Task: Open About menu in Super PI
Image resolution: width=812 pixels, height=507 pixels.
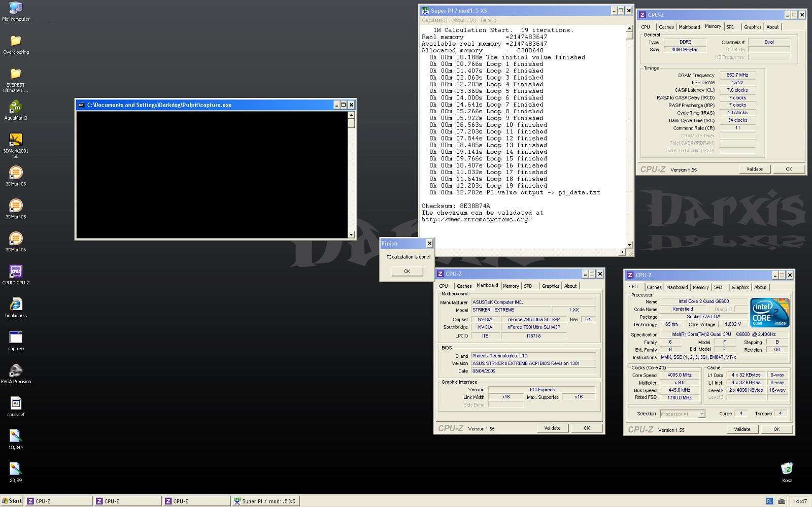Action: (464, 20)
